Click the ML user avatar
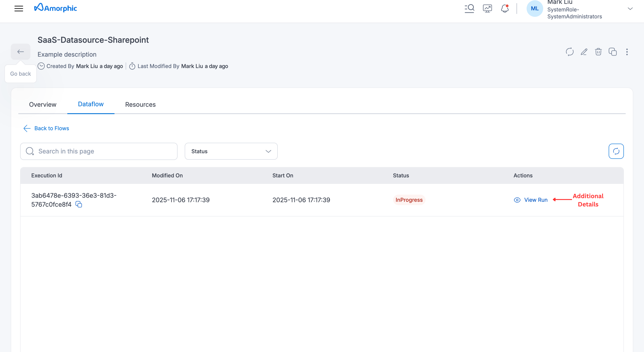This screenshot has width=644, height=352. pos(534,8)
